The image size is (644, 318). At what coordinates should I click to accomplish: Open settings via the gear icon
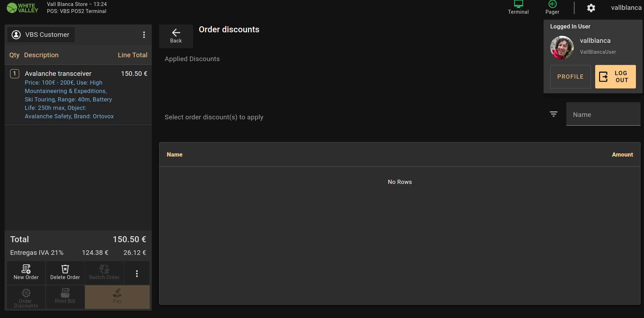[591, 8]
